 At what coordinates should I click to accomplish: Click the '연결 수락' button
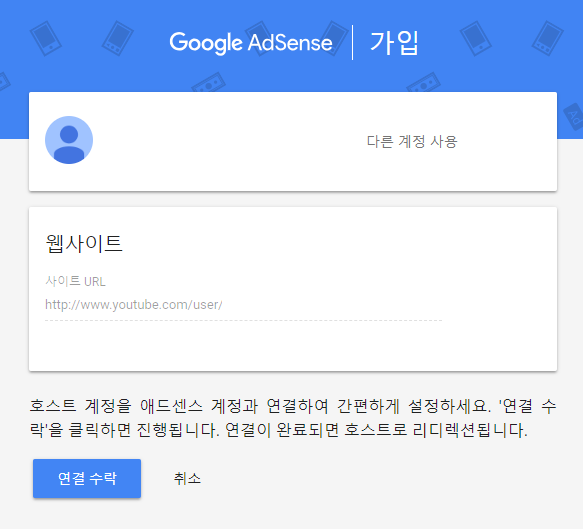(87, 478)
